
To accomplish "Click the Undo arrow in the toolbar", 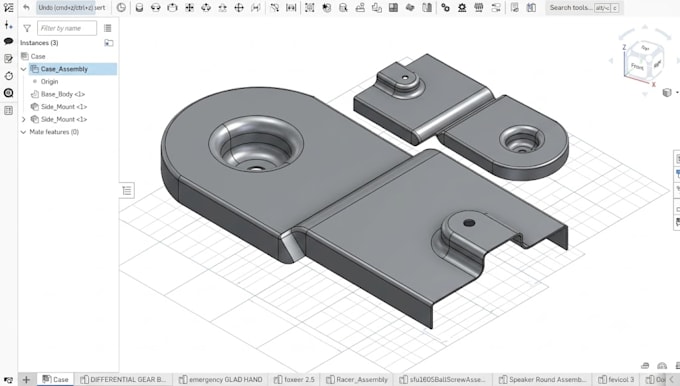I will 26,7.
